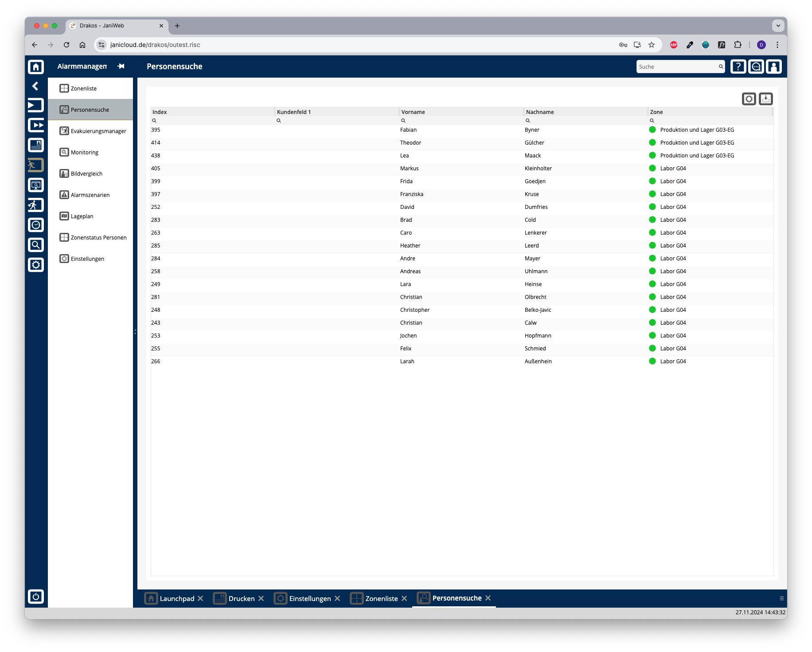The height and width of the screenshot is (652, 812).
Task: Toggle the pin next to Alarmmanager
Action: tap(121, 66)
